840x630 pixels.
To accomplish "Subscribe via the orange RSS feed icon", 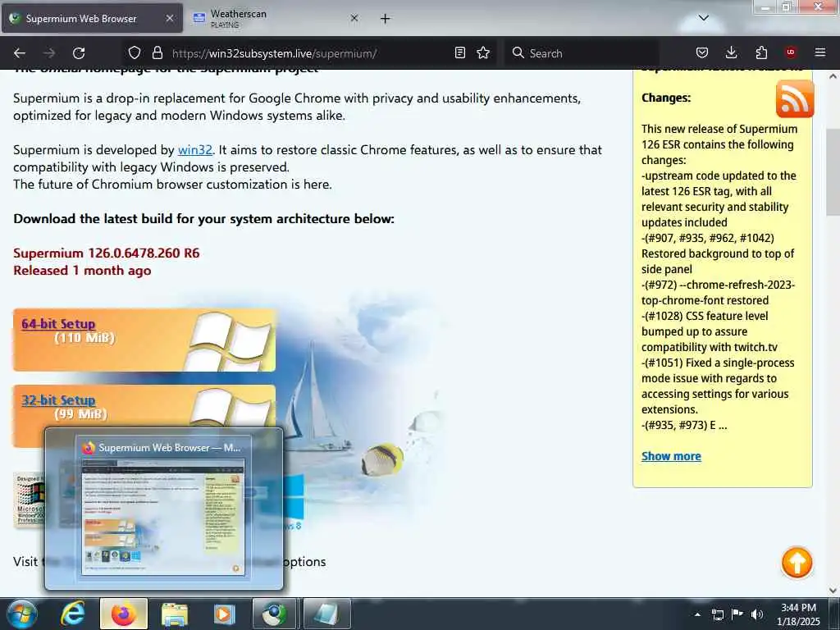I will click(x=794, y=99).
